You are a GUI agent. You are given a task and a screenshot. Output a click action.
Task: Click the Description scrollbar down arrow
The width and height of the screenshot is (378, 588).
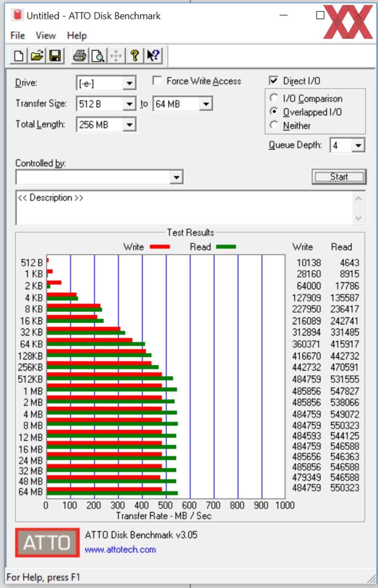coord(359,218)
